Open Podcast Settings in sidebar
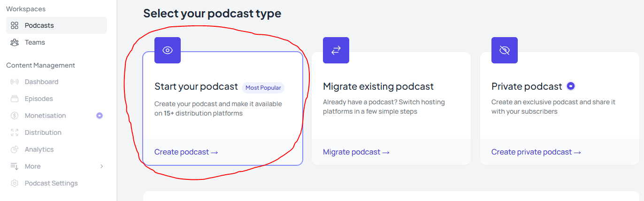Screen dimensions: 644x201 tap(56, 183)
